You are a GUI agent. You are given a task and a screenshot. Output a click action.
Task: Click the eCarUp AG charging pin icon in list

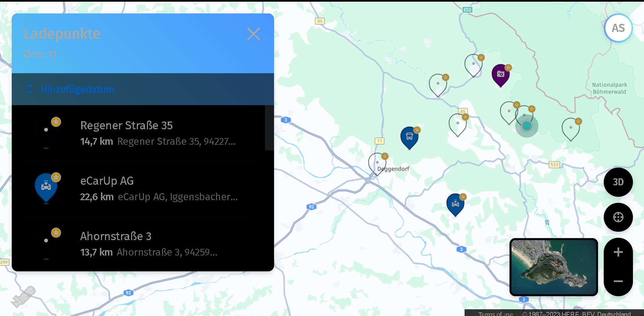point(46,186)
